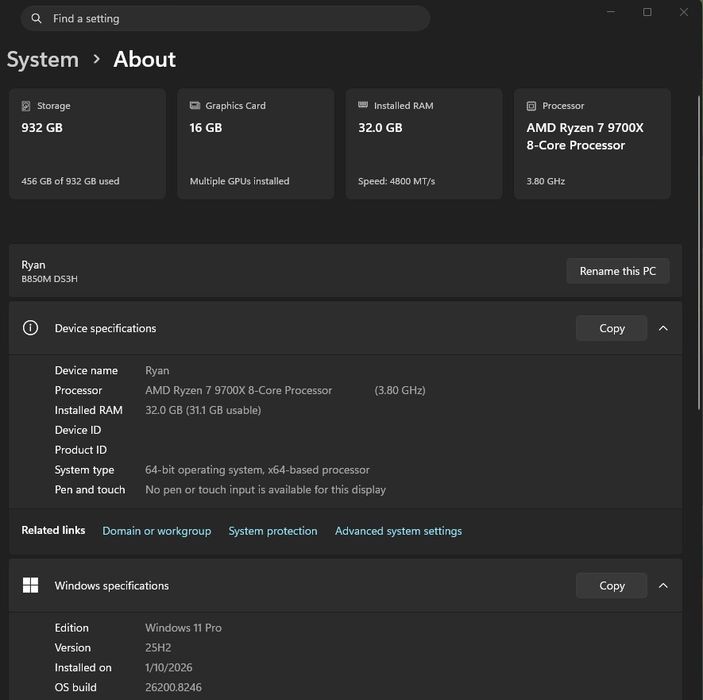Click the search magnifier icon
703x700 pixels.
[x=36, y=18]
